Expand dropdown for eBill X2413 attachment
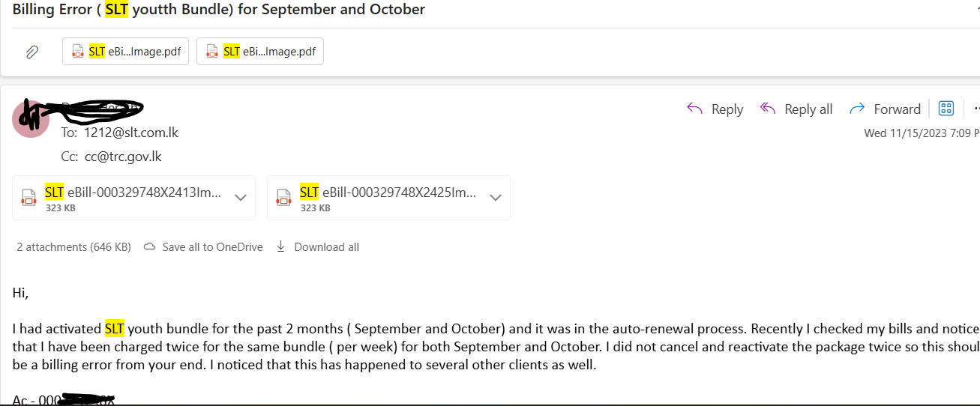980x406 pixels. tap(241, 198)
